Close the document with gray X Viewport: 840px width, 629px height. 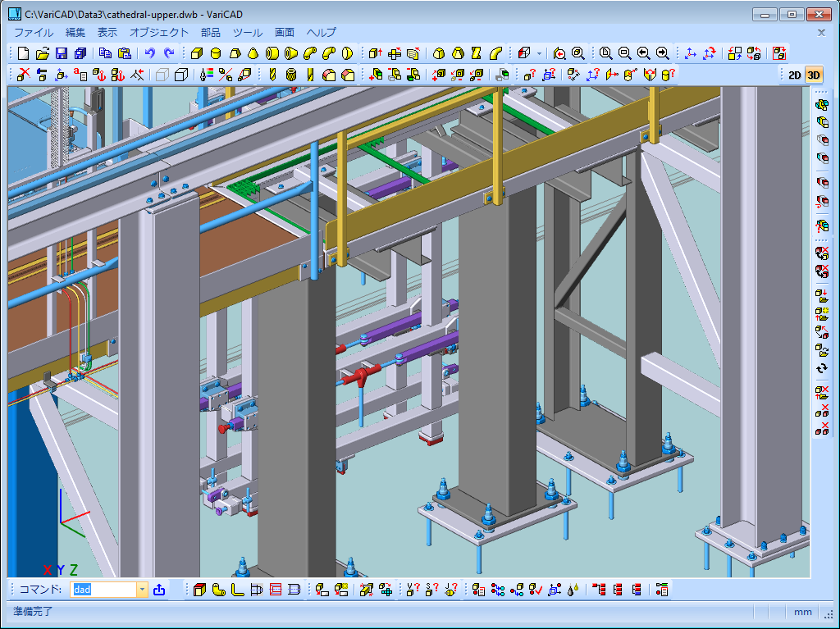point(821,33)
